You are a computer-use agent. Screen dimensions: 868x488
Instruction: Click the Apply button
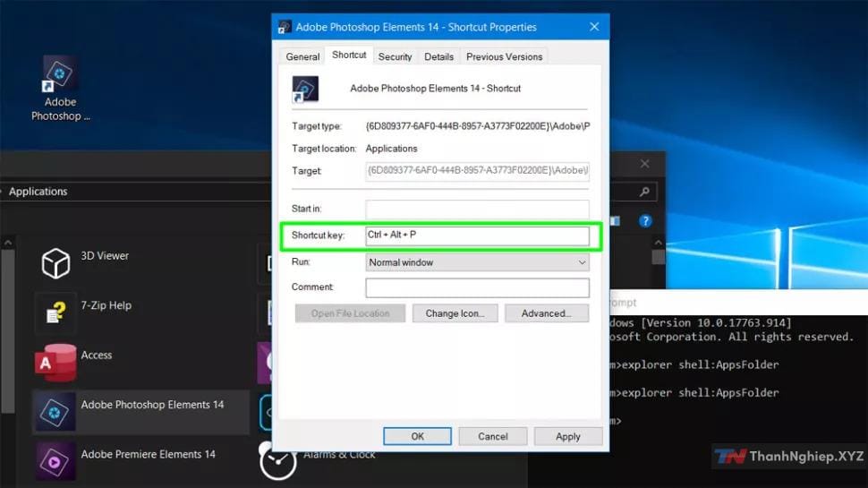coord(568,436)
